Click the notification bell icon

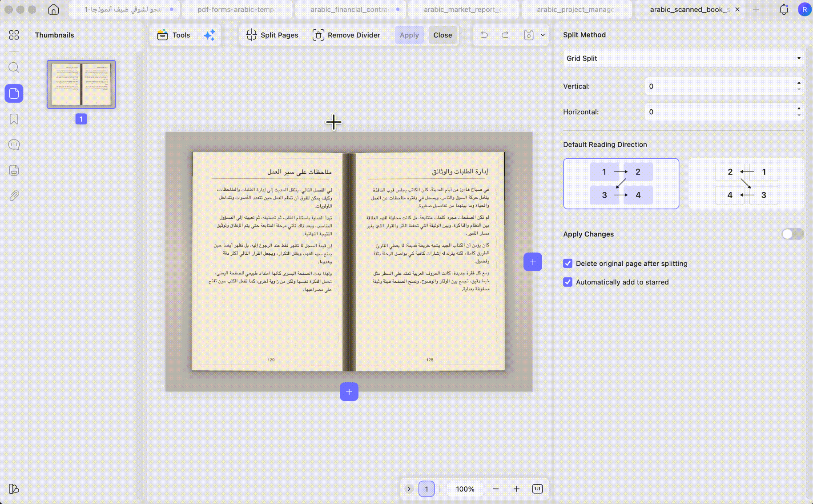784,9
